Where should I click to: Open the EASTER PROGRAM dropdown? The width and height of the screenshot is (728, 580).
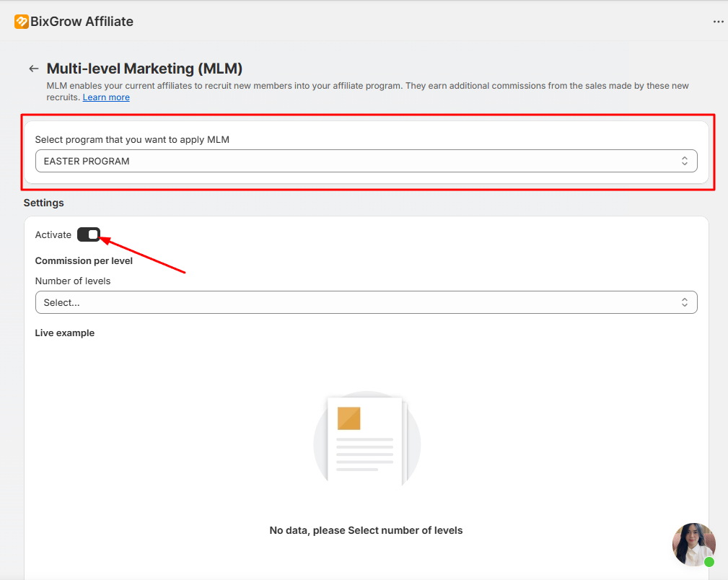pyautogui.click(x=361, y=161)
